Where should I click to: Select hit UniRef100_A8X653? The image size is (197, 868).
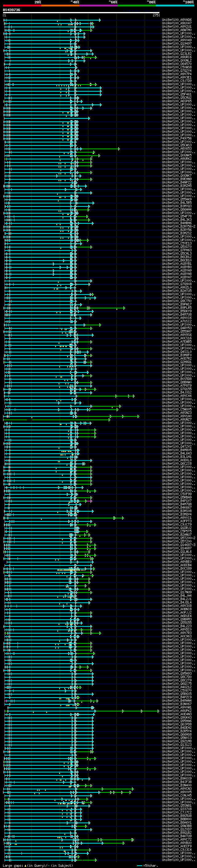click(177, 149)
